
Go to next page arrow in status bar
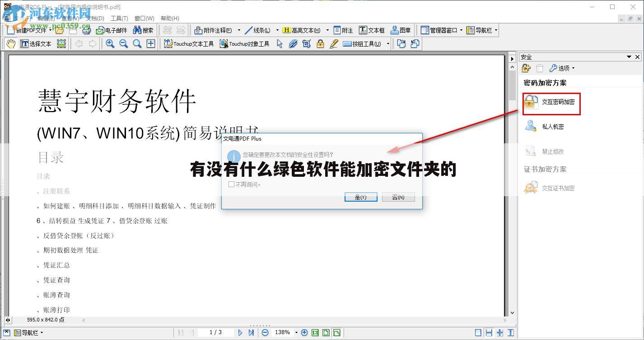point(240,332)
